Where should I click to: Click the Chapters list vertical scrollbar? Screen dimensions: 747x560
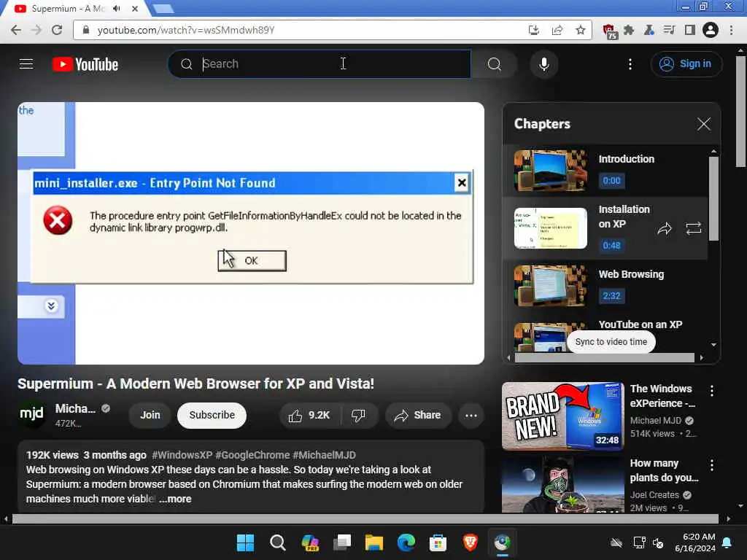[x=713, y=198]
